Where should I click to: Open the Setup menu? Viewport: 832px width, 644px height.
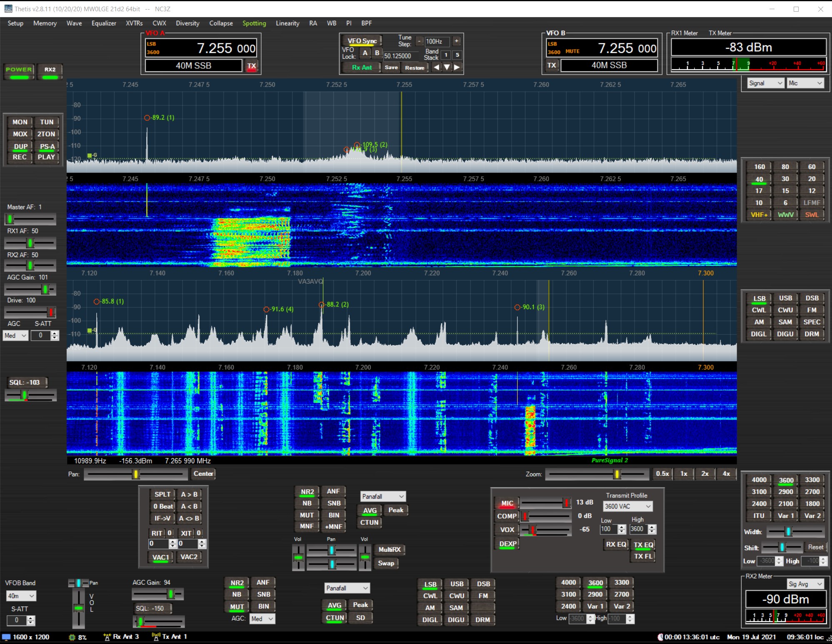pyautogui.click(x=15, y=23)
